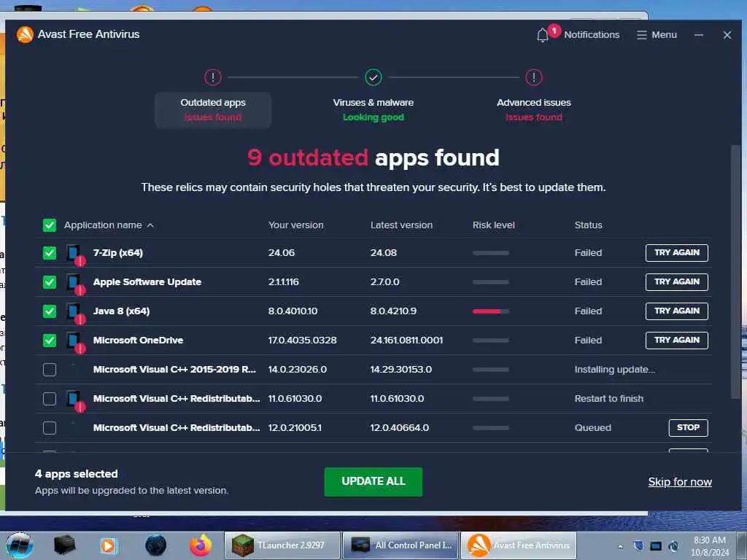Click the Java 8 (x64) app icon
747x560 pixels.
point(75,312)
